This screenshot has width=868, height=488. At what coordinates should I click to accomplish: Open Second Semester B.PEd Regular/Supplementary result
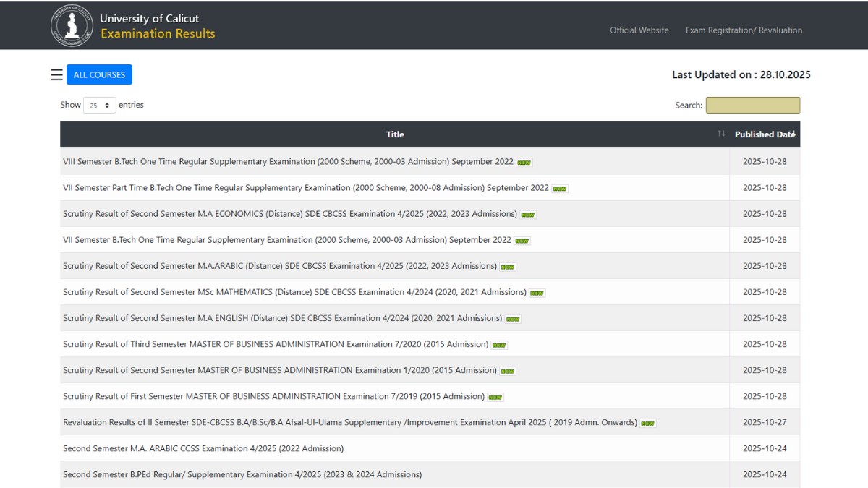point(242,474)
